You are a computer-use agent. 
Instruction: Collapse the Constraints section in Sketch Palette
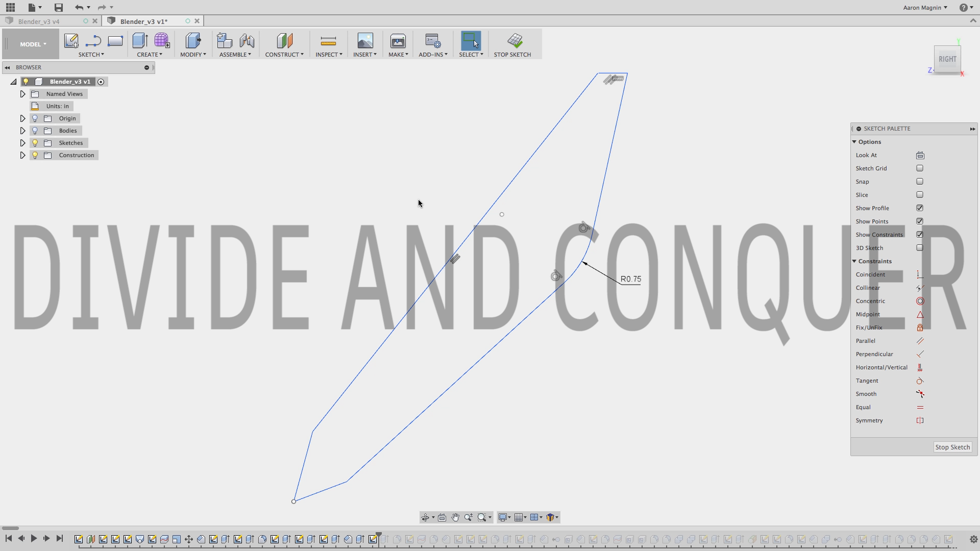(854, 261)
